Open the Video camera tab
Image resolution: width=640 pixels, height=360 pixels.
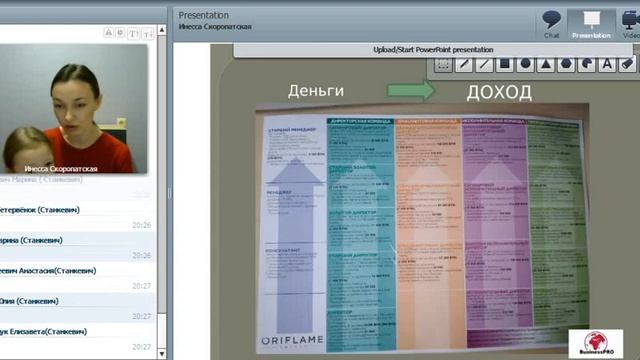630,24
